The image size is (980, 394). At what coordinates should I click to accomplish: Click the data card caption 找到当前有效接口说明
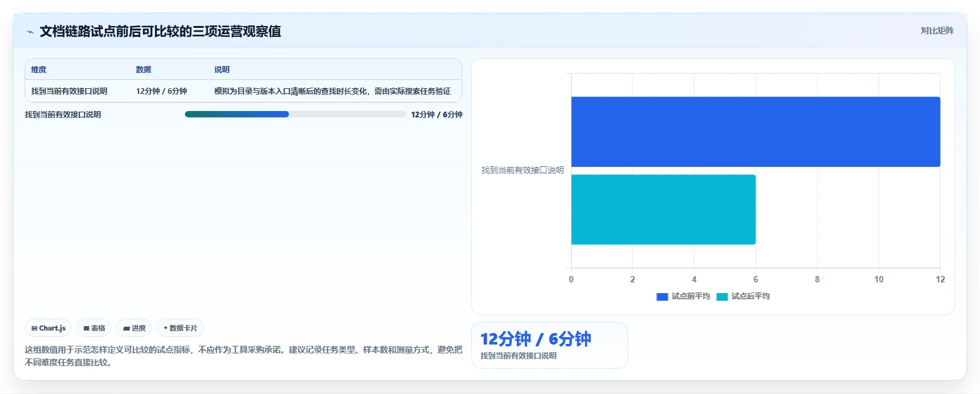coord(518,356)
